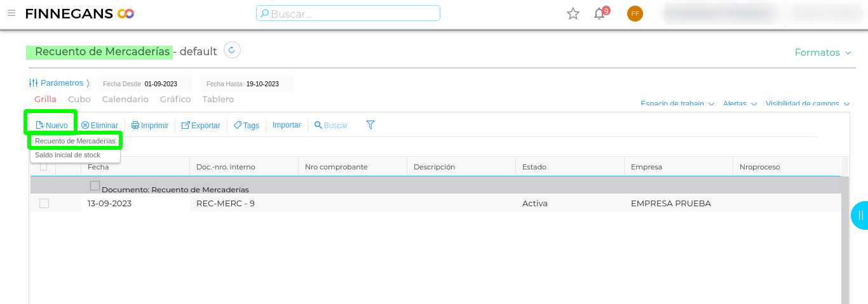Click the Activa status cell

tap(569, 203)
